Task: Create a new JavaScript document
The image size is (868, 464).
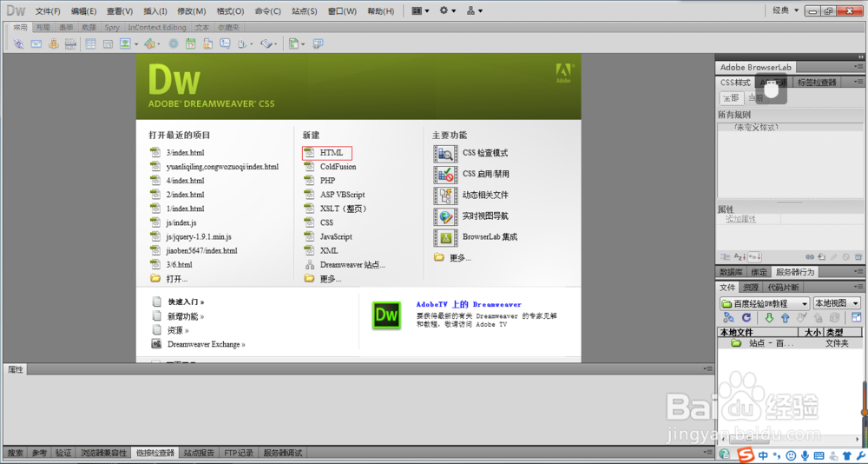Action: pos(336,236)
